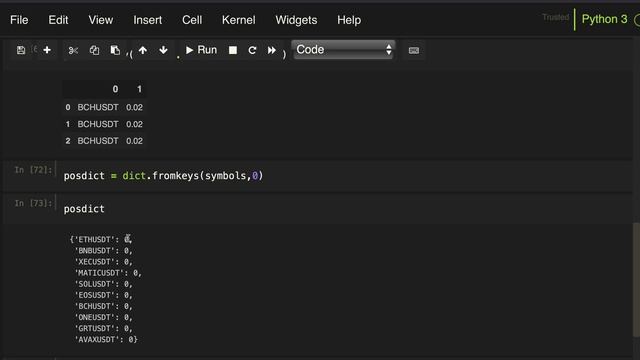Open the command palette keyboard icon

click(x=413, y=51)
